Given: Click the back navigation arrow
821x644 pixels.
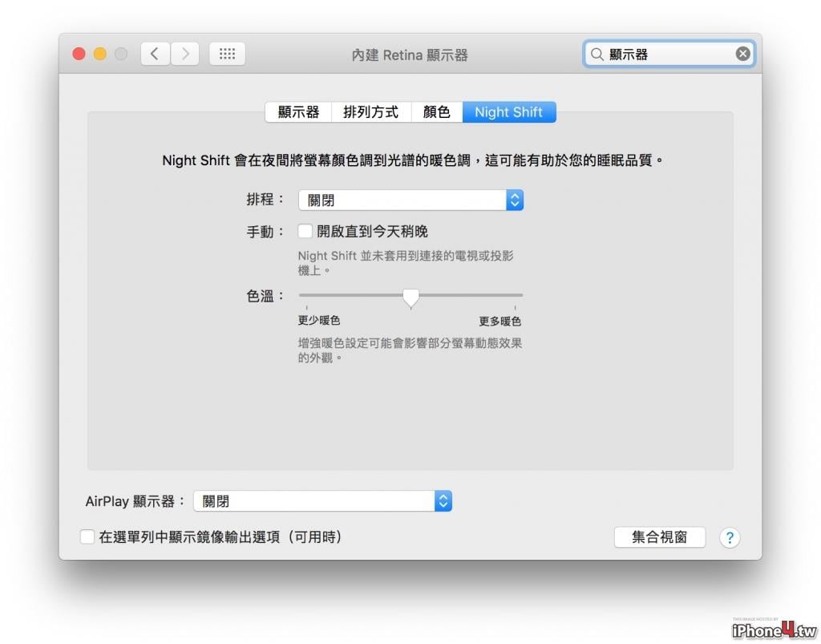Looking at the screenshot, I should click(155, 54).
